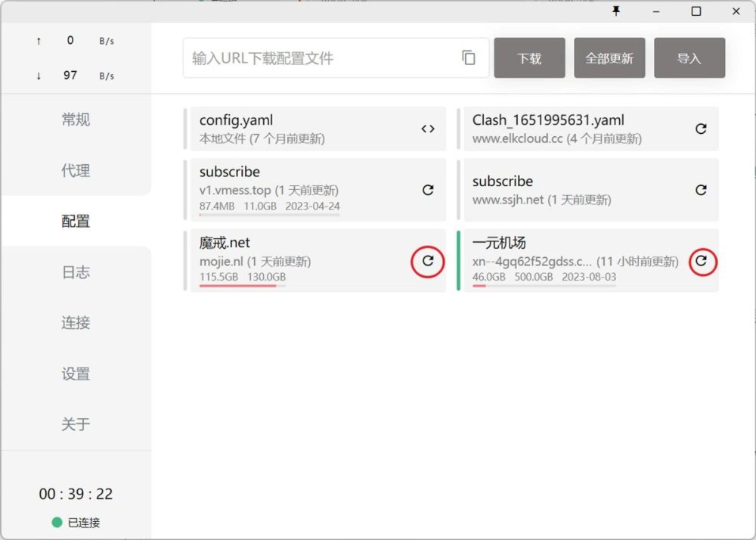Update the 魔戒.net profile via refresh icon
The width and height of the screenshot is (756, 540).
point(428,261)
